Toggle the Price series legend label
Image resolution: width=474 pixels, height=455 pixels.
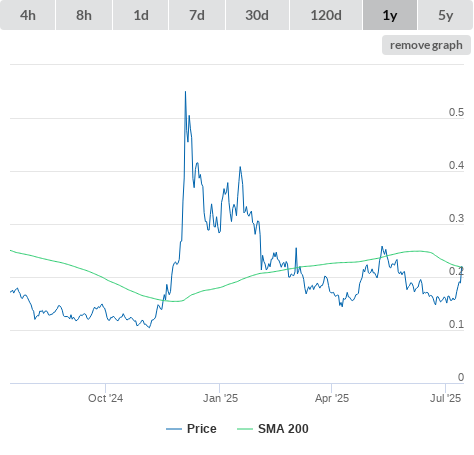coord(202,429)
